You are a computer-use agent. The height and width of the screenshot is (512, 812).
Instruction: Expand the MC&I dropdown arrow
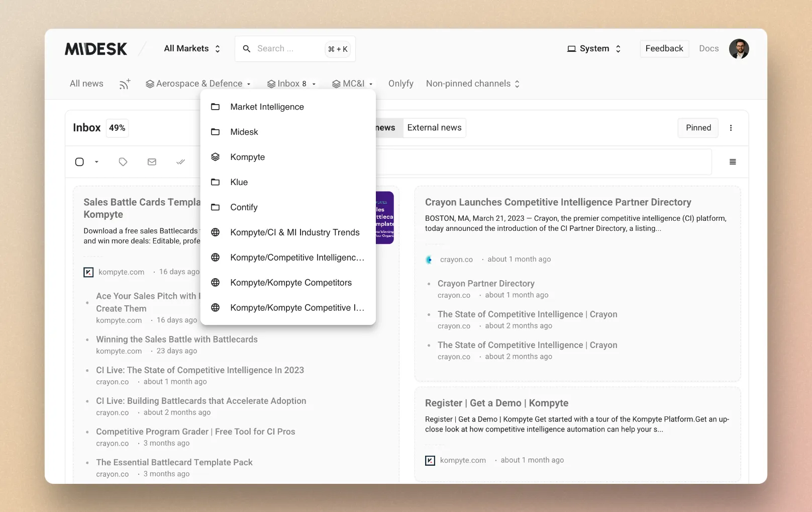(x=371, y=84)
